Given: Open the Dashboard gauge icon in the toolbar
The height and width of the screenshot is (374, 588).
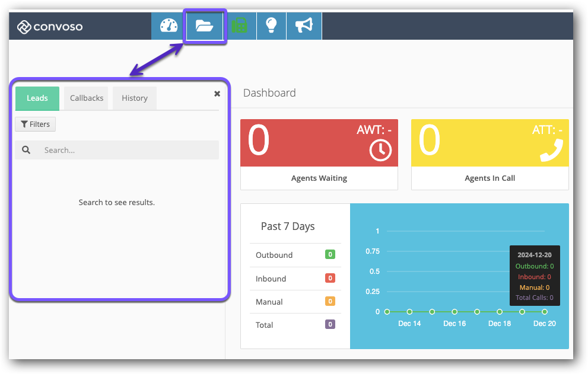Looking at the screenshot, I should [x=168, y=25].
